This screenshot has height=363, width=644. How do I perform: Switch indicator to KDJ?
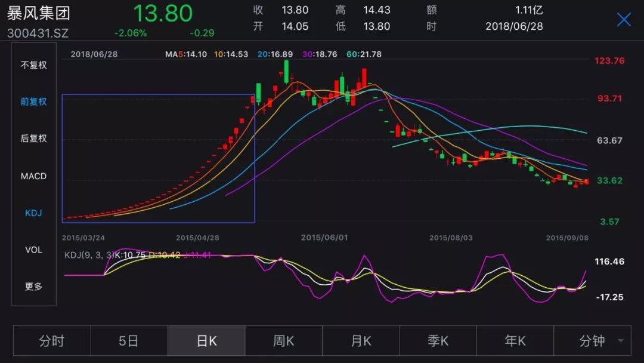[x=33, y=213]
